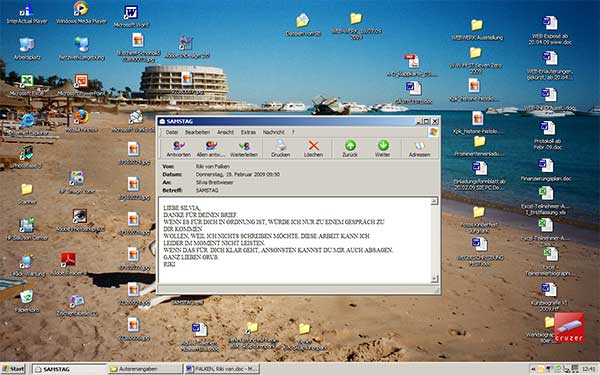Click the Antworten reply button
The image size is (600, 375).
pyautogui.click(x=178, y=148)
